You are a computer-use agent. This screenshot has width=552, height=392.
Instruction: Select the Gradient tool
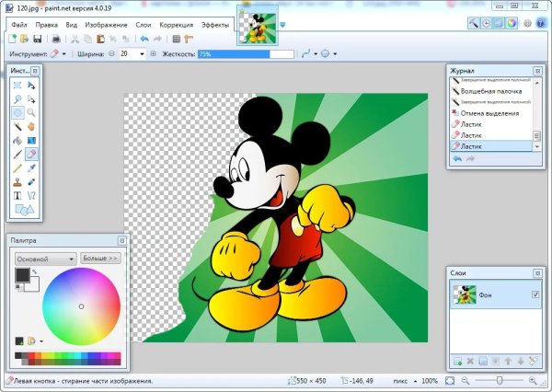coord(31,140)
